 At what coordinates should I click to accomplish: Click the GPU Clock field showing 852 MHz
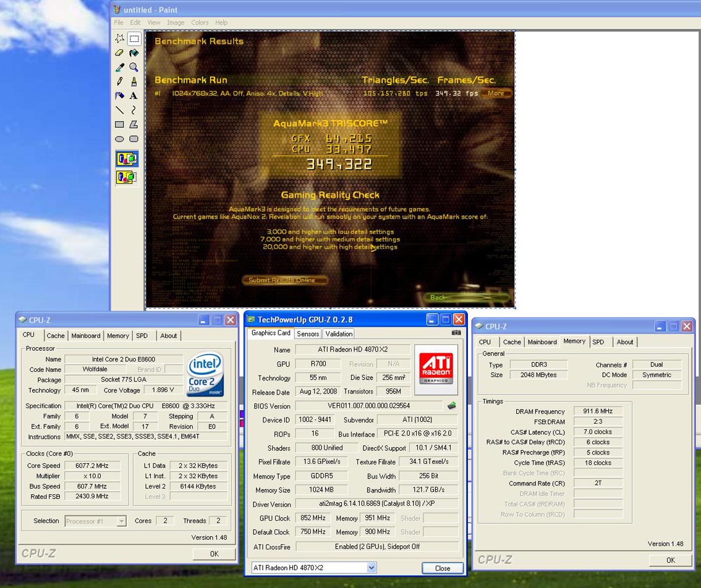click(313, 518)
